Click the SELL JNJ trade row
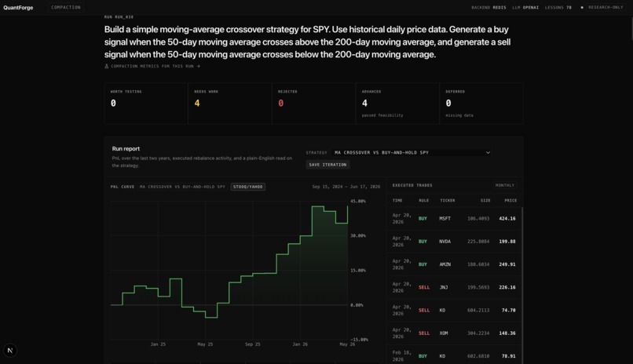This screenshot has width=633, height=364. click(454, 287)
